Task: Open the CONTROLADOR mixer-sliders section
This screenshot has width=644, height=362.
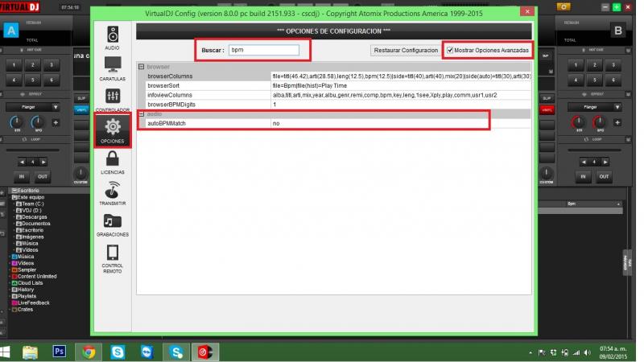Action: click(x=113, y=100)
